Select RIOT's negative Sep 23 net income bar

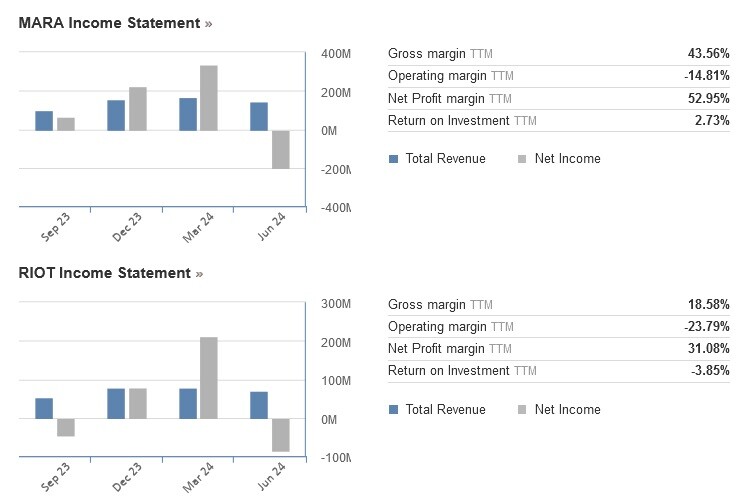pos(66,427)
